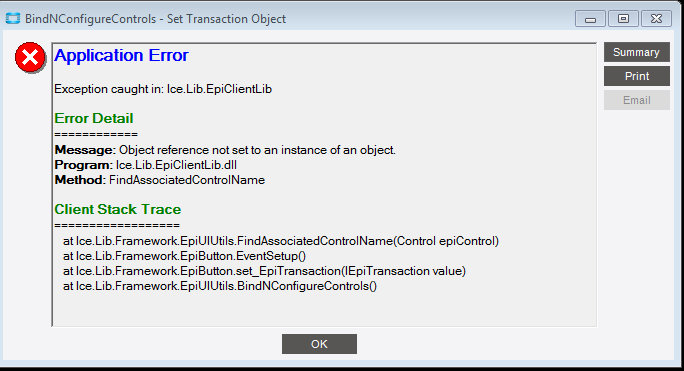Click the Application Error heading

click(x=121, y=55)
